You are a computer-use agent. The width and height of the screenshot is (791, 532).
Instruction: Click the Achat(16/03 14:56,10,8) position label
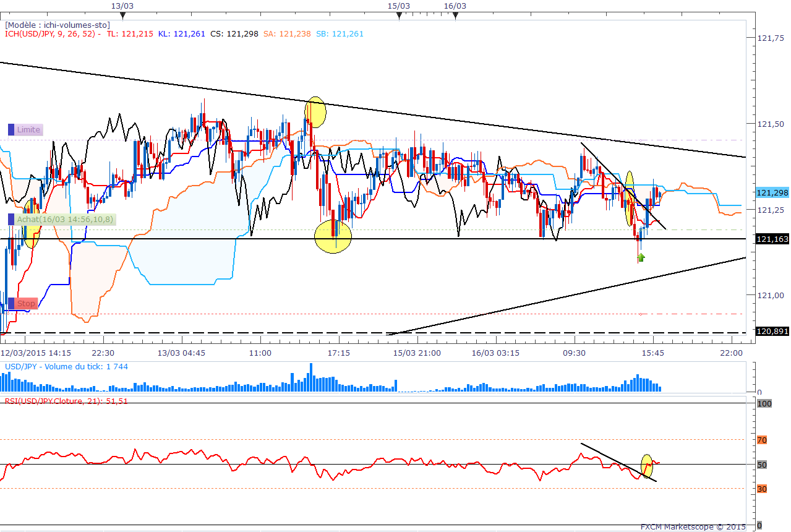(62, 220)
